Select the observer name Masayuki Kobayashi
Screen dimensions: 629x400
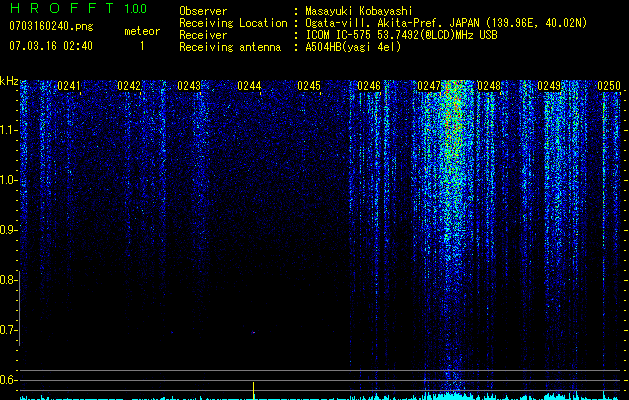pyautogui.click(x=359, y=11)
